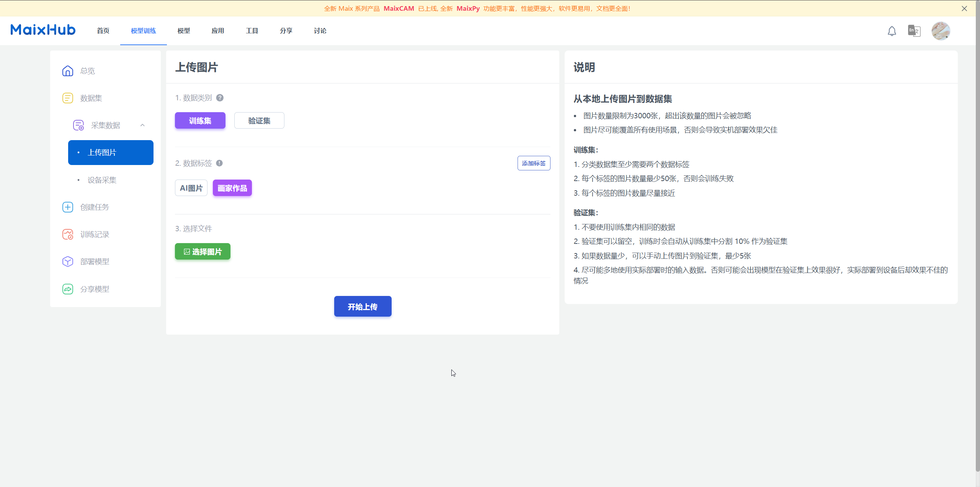Click the 添加标签 button
This screenshot has width=980, height=487.
pyautogui.click(x=534, y=163)
